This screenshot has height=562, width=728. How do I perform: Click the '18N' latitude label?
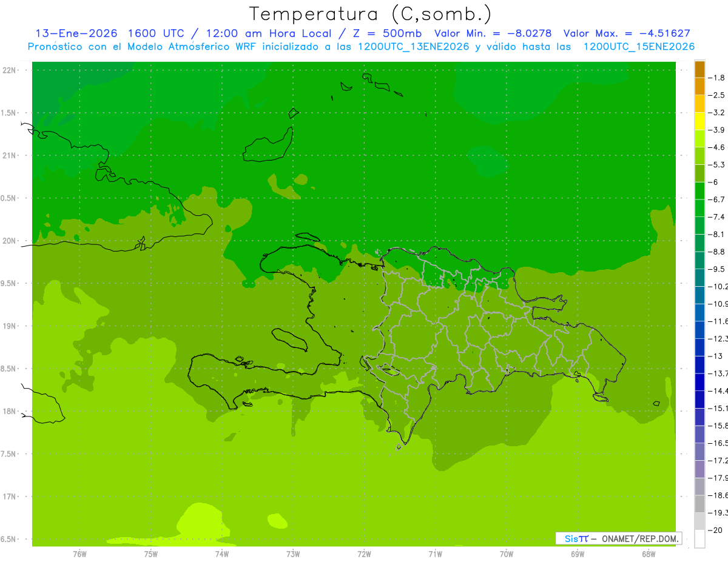click(x=10, y=411)
